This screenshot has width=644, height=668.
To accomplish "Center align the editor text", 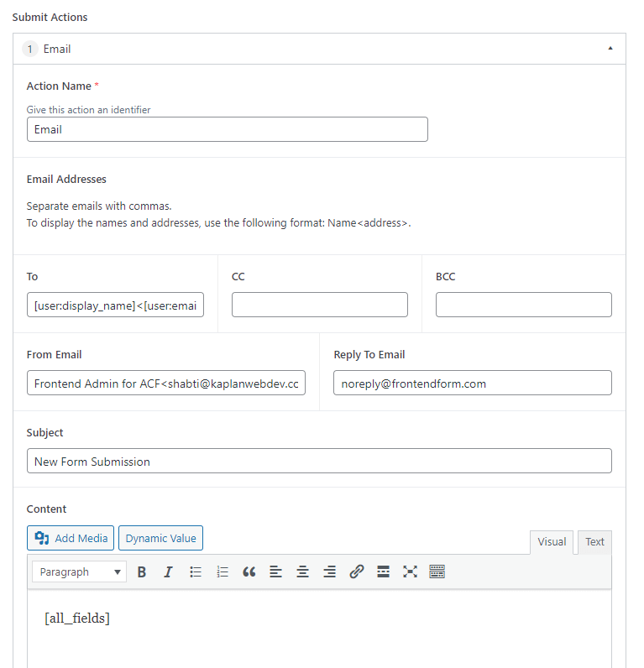I will [302, 571].
